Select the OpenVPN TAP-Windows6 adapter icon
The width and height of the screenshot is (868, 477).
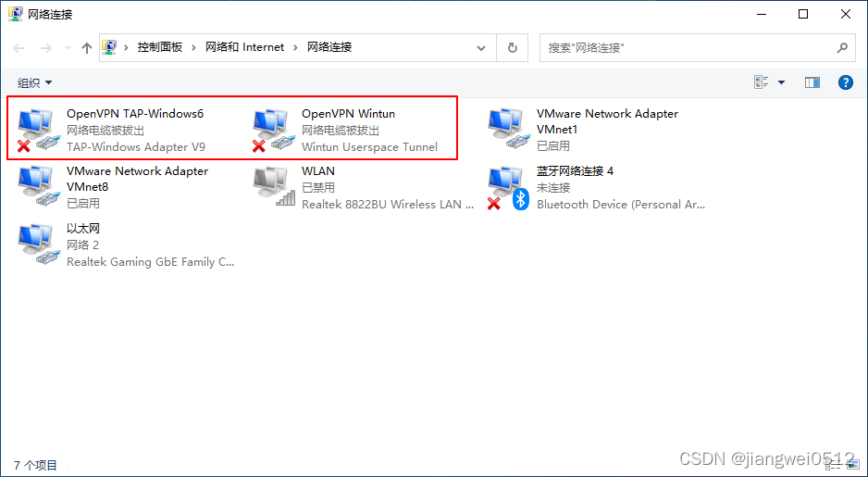click(37, 130)
